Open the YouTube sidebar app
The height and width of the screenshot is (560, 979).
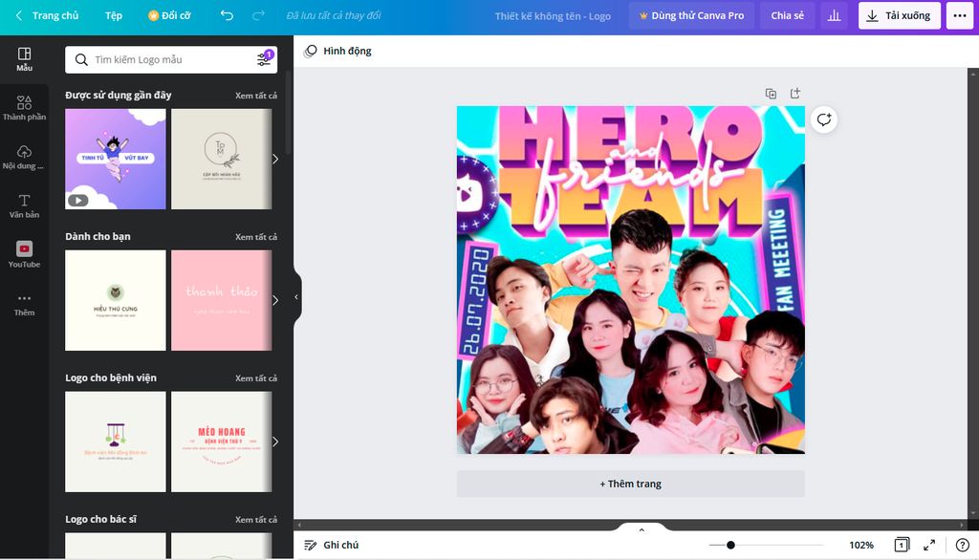pyautogui.click(x=24, y=255)
